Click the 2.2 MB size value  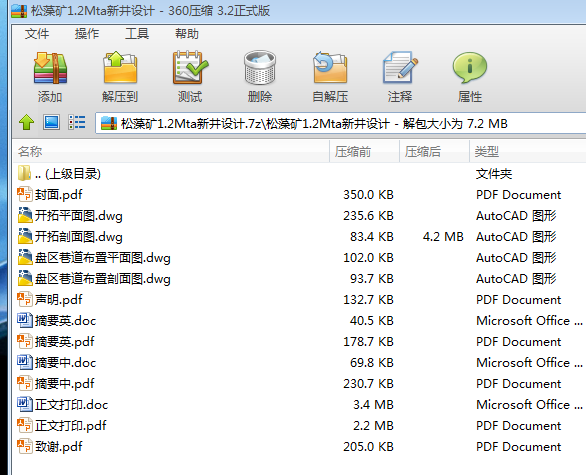tap(373, 426)
